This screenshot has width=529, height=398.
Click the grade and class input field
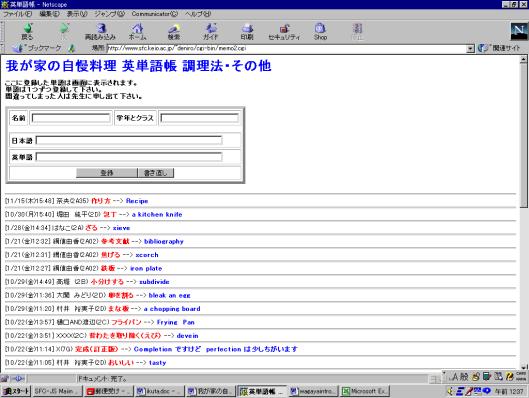coord(199,118)
